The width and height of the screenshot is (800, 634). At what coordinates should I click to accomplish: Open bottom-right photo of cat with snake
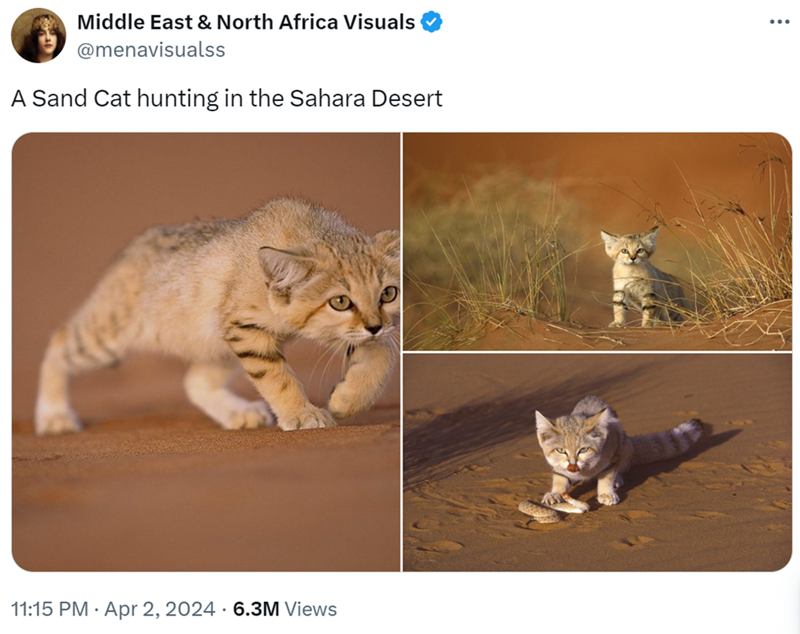[597, 463]
